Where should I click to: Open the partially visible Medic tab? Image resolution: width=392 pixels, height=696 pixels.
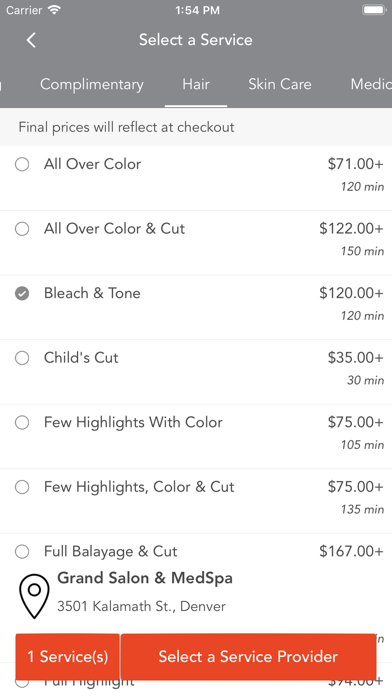(x=371, y=84)
